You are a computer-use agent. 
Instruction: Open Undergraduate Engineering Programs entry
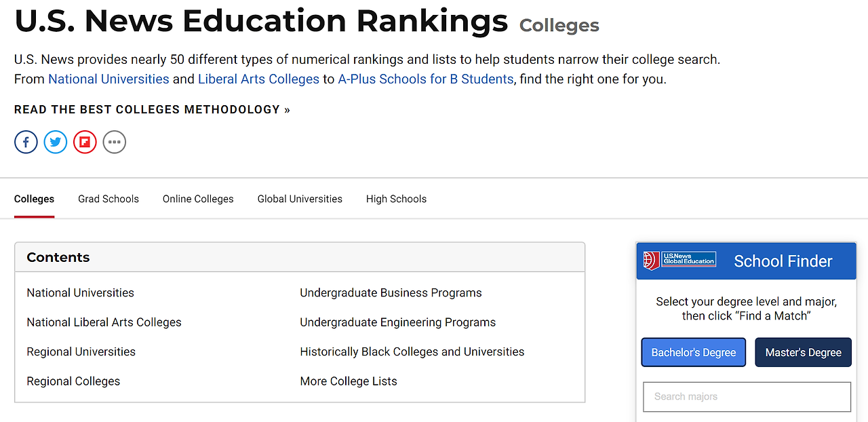point(397,322)
